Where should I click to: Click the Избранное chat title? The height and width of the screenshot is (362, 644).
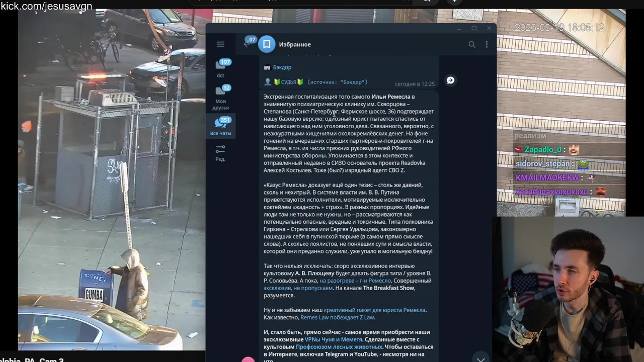click(295, 44)
